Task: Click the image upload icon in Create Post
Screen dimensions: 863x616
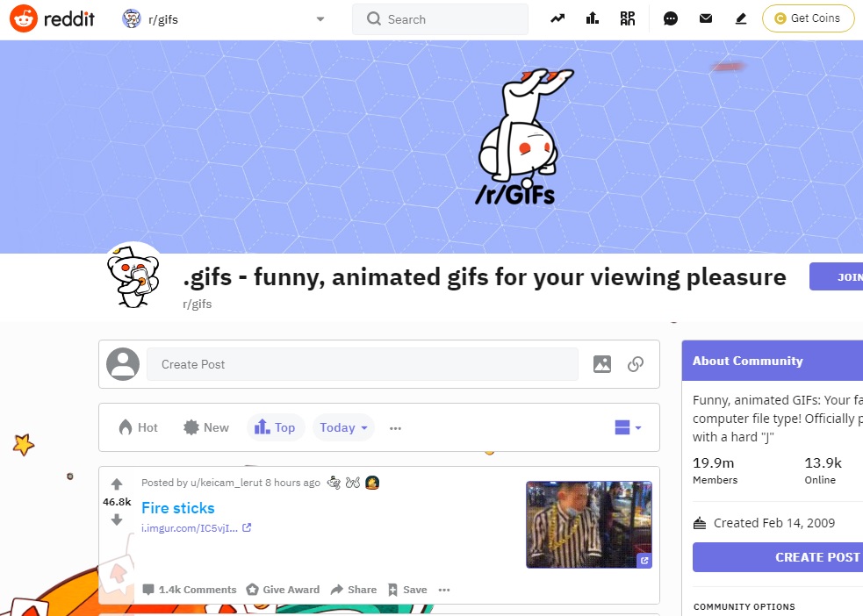Action: coord(602,364)
